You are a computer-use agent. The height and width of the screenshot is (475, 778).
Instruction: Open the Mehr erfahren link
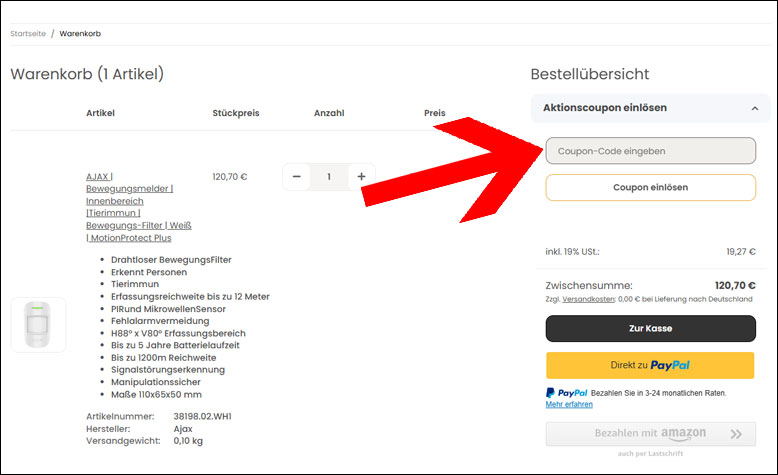click(x=569, y=405)
